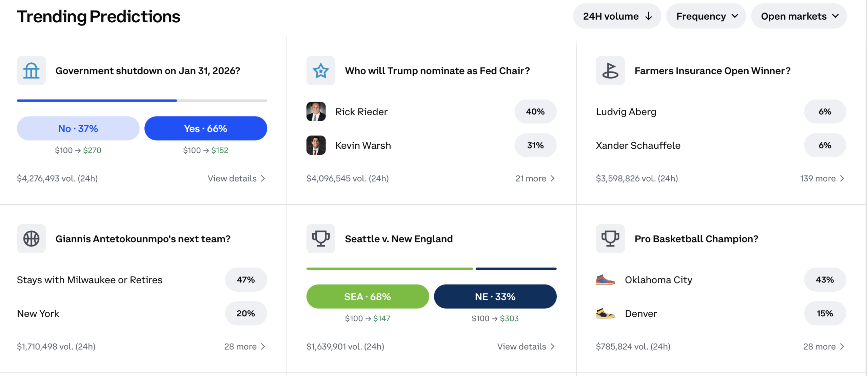Click Rick Rieder's profile photo

tap(316, 111)
